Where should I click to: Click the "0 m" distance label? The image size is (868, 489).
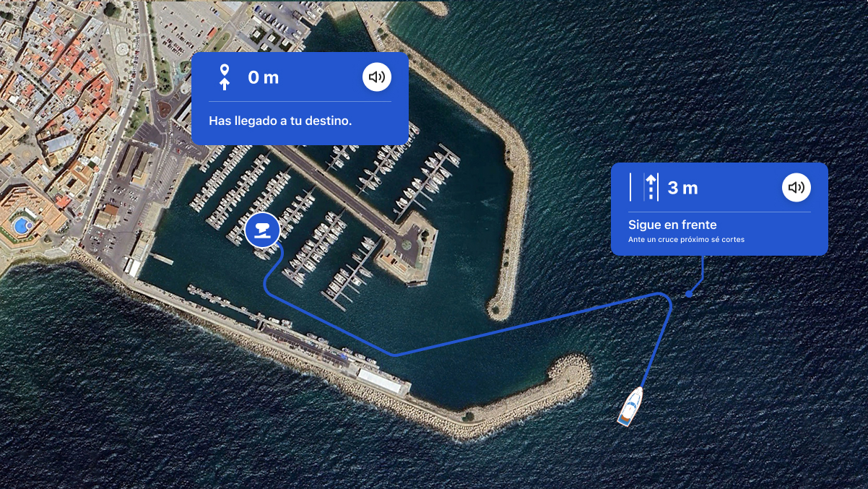tap(263, 77)
